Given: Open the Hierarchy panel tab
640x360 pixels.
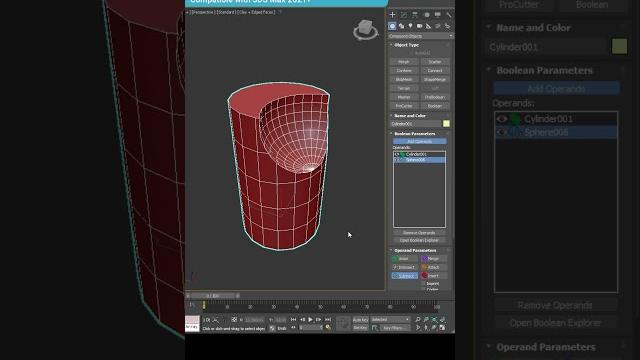Looking at the screenshot, I should (x=415, y=15).
